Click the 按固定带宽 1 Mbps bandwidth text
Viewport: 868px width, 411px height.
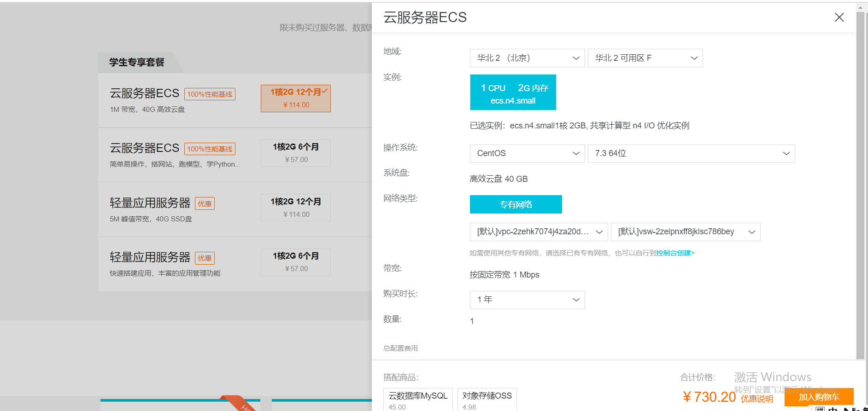tap(504, 275)
